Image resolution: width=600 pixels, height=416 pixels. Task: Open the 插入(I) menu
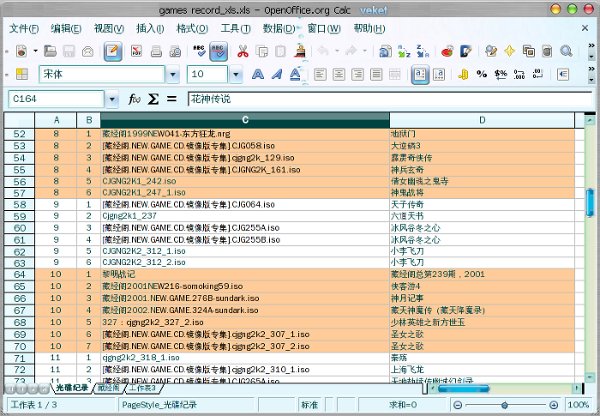click(x=150, y=29)
